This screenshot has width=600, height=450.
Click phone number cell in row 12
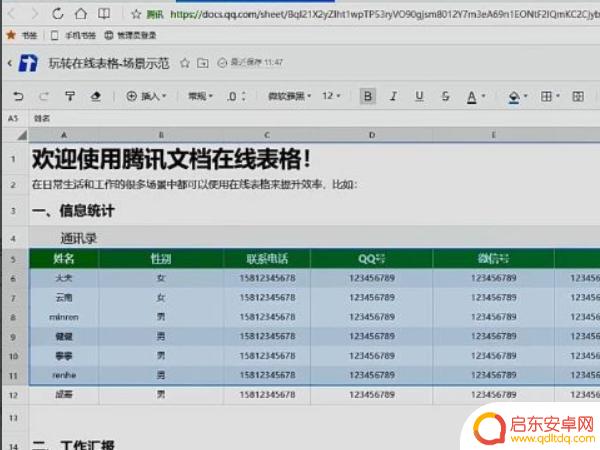point(267,395)
